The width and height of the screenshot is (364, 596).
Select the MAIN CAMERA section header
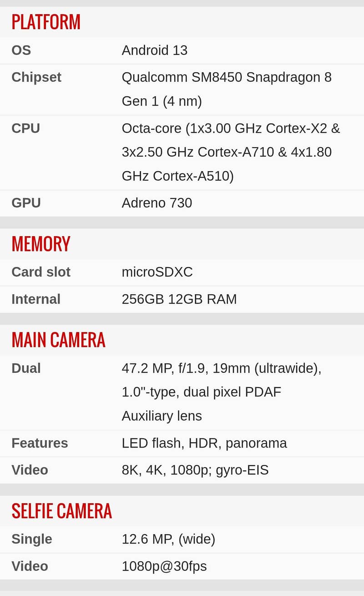[58, 340]
